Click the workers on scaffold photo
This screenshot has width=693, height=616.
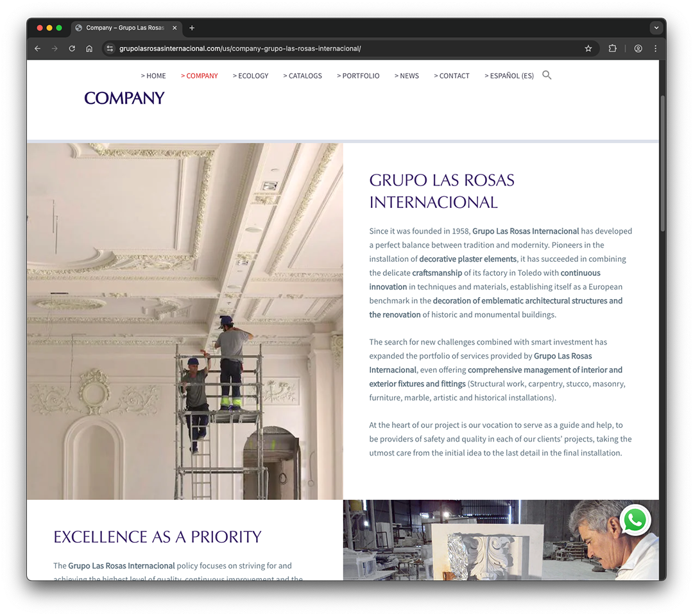(x=185, y=321)
